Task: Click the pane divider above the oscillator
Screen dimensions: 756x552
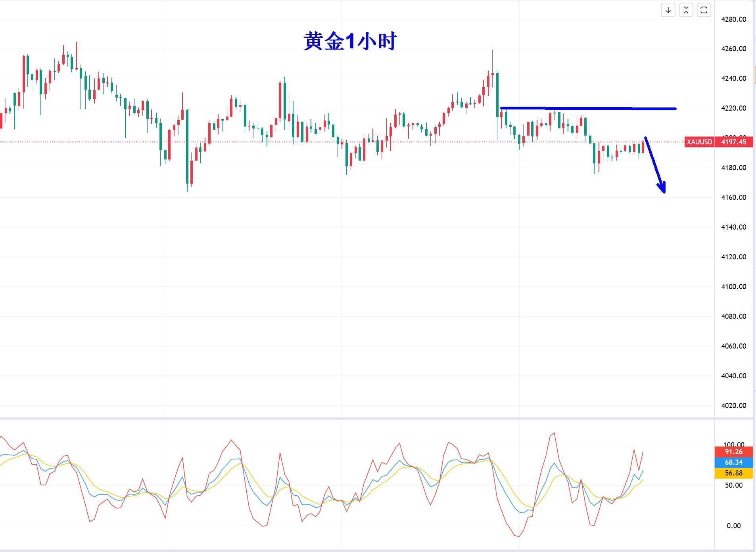Action: (x=357, y=418)
